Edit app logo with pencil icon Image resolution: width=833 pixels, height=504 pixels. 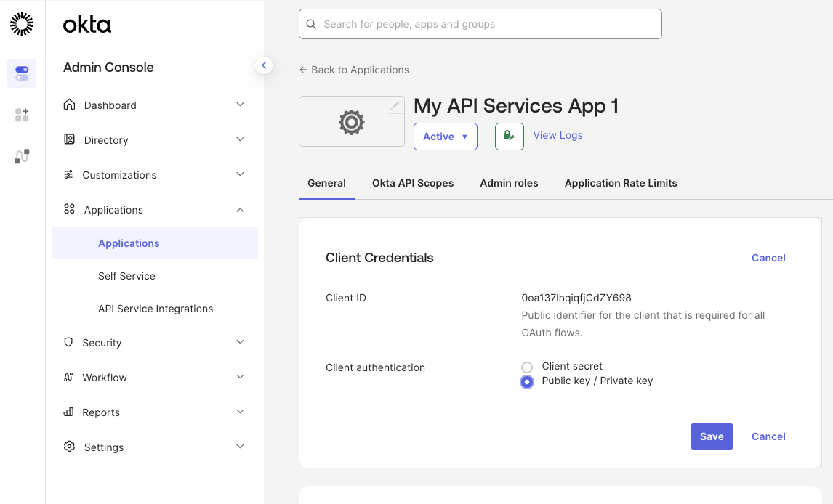[395, 105]
